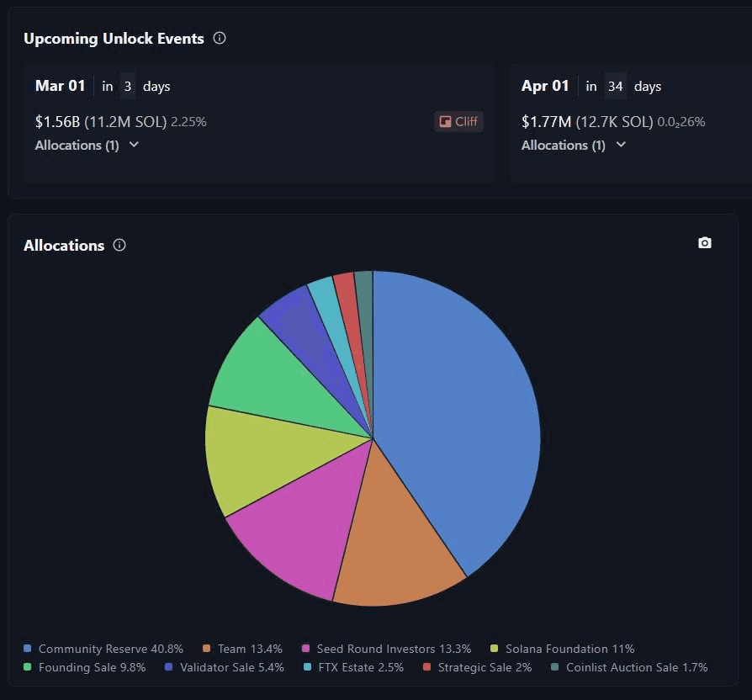Click the Mar 01 unlock date

click(60, 86)
